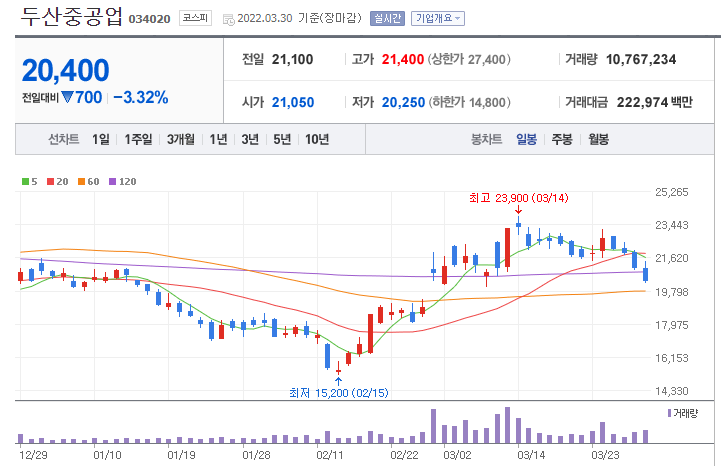Viewport: 721px width, 466px height.
Task: Click the 상한가 27,400 upper limit text
Action: 469,59
